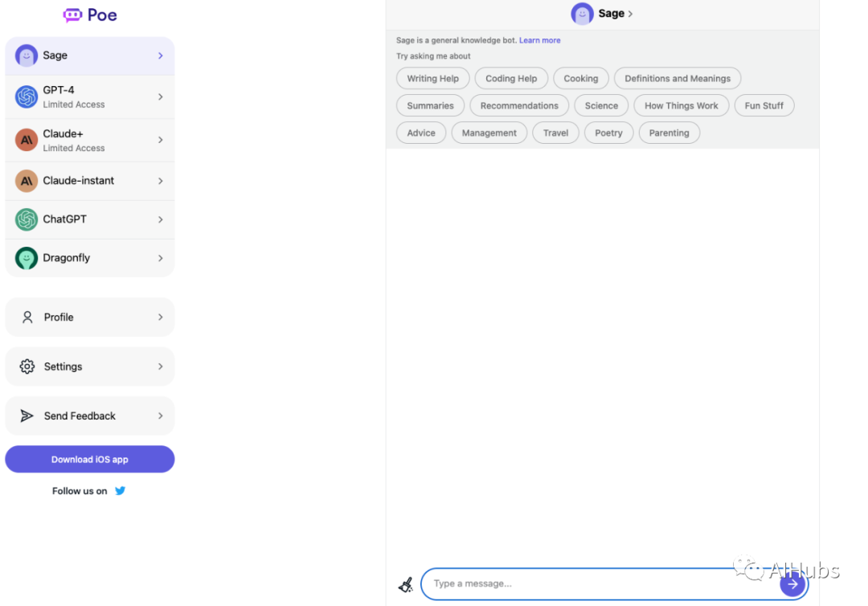Click the Settings gear icon
The height and width of the screenshot is (606, 868).
click(27, 366)
